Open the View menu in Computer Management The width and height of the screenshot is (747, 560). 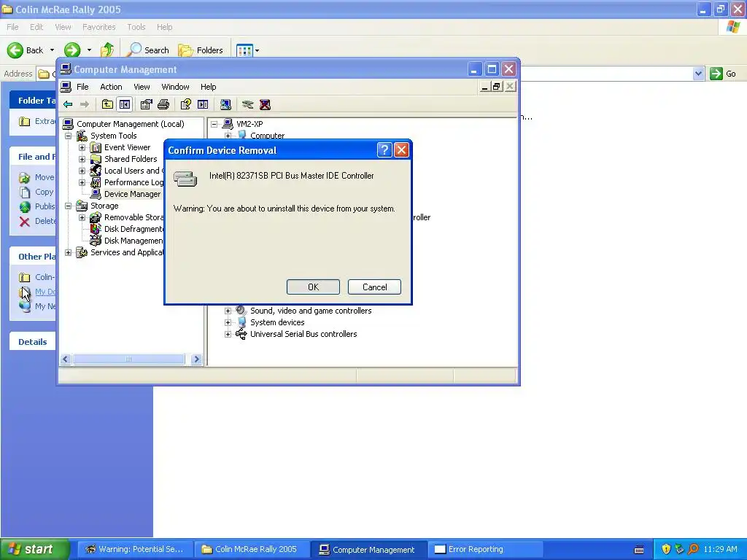tap(142, 87)
